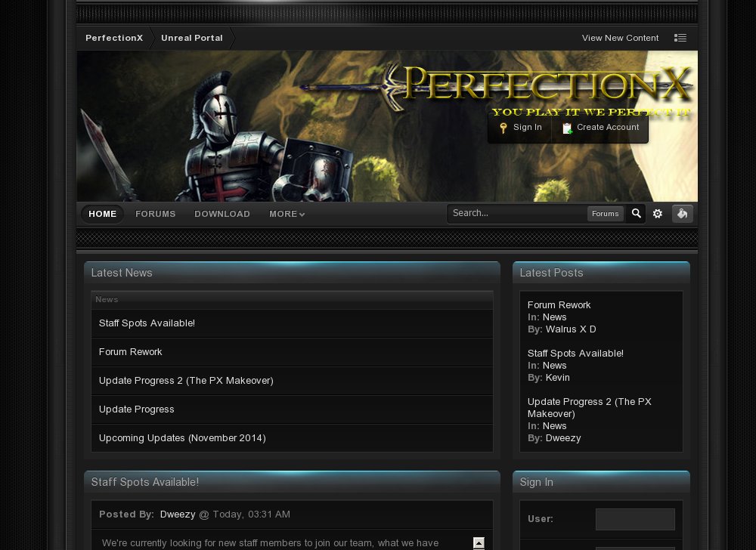
Task: Open View New Content link
Action: pyautogui.click(x=620, y=38)
